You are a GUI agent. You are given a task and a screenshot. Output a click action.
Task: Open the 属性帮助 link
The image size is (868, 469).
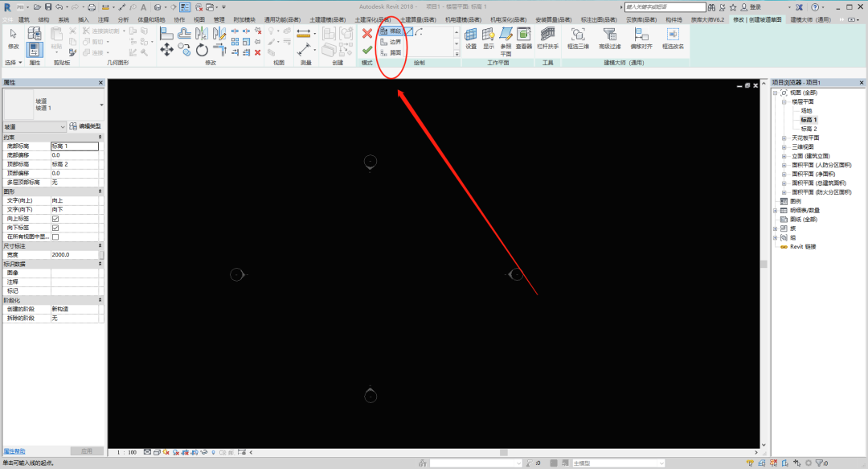pos(14,451)
